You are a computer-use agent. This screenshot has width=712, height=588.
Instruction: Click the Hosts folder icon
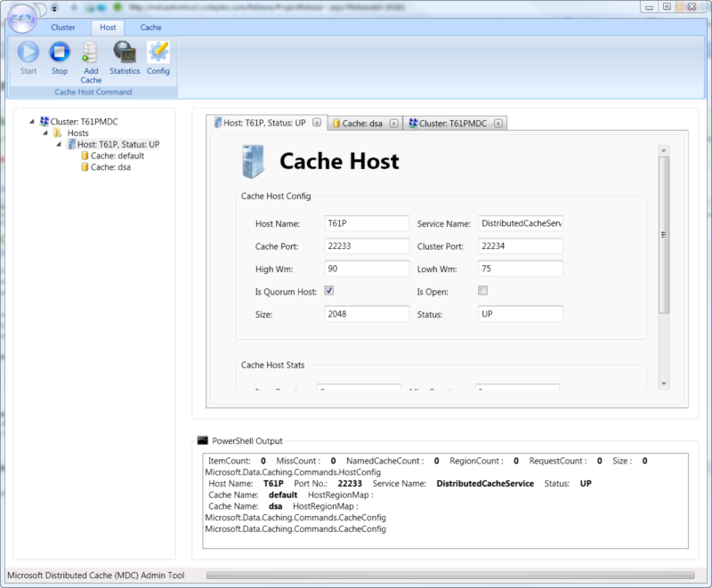(57, 133)
